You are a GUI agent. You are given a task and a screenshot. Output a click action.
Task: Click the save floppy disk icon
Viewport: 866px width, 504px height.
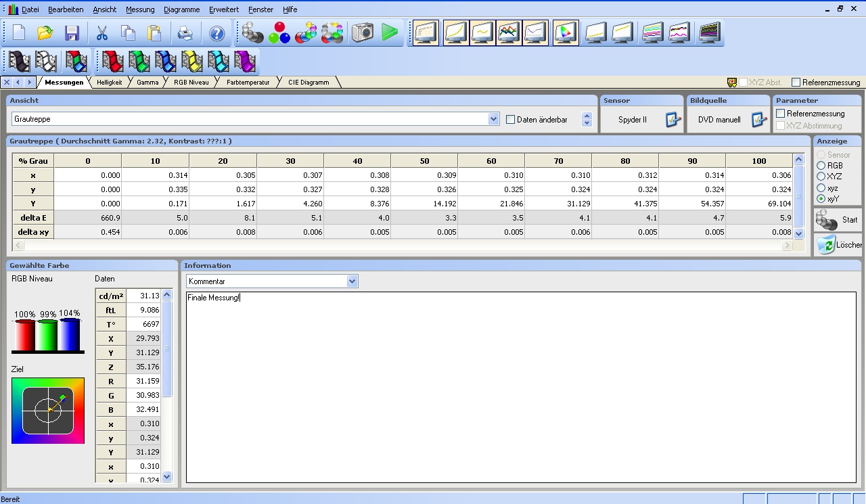pos(72,33)
